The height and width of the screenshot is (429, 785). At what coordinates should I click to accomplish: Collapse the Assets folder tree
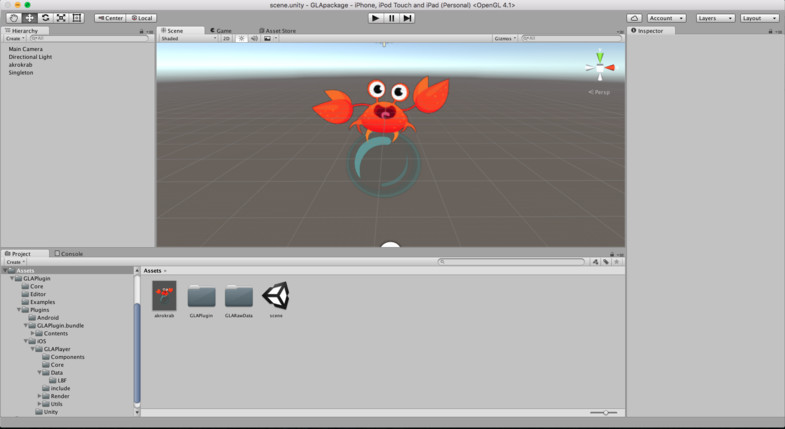[5, 270]
